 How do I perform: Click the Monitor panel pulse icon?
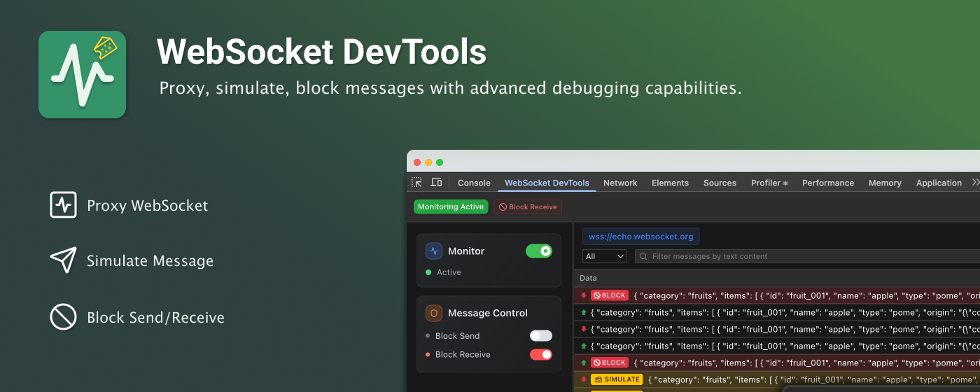434,251
